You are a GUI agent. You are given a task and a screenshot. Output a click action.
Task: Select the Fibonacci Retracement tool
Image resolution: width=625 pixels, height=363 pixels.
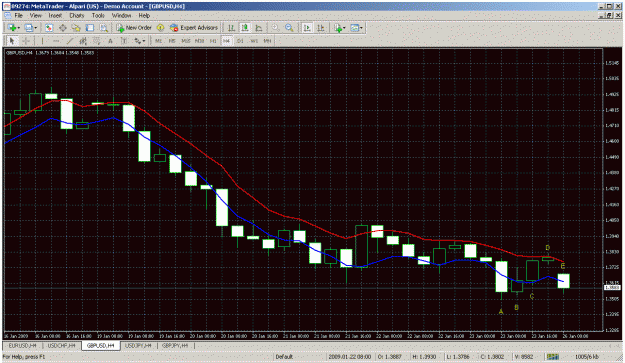click(96, 41)
